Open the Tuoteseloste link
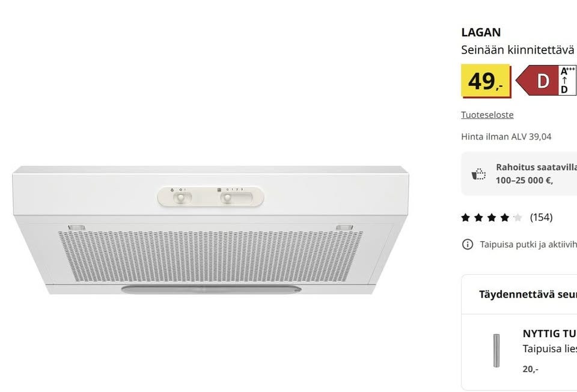The width and height of the screenshot is (577, 392). (487, 115)
